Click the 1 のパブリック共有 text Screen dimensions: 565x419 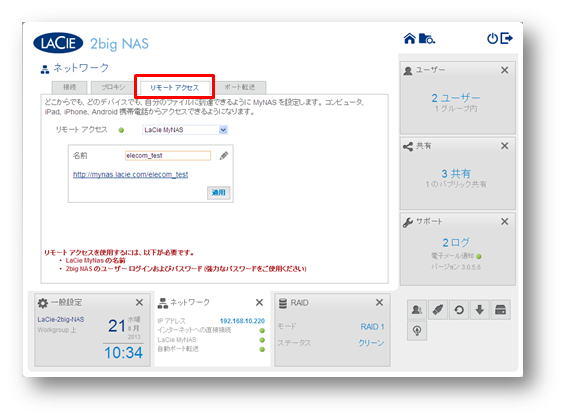456,184
